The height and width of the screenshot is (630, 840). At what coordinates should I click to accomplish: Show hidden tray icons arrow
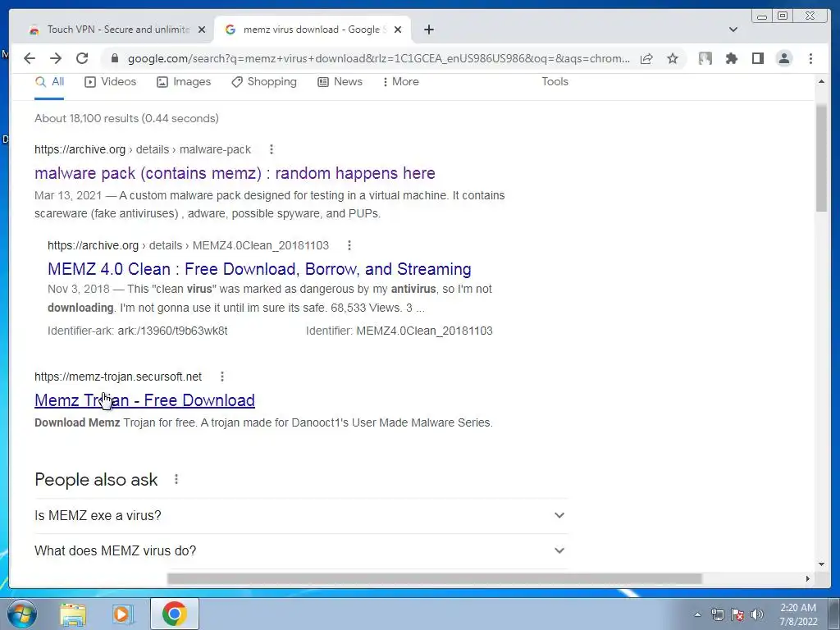697,614
